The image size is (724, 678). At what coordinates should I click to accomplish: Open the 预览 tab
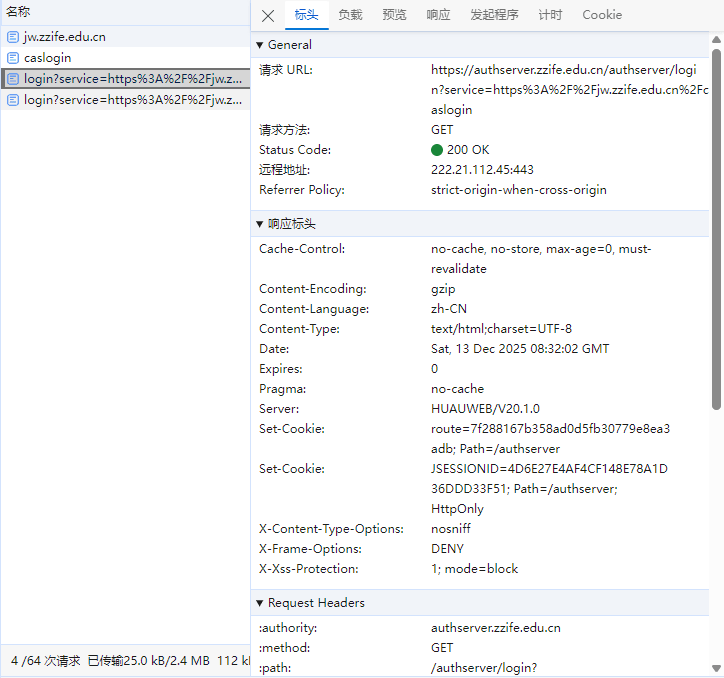[394, 15]
